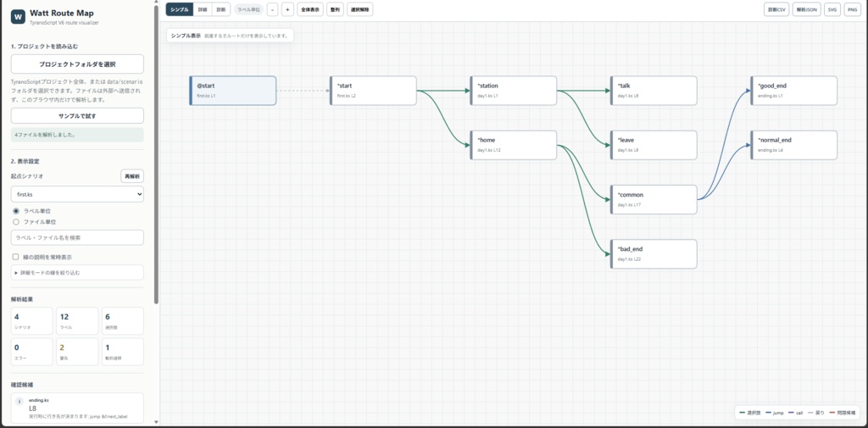868x428 pixels.
Task: Select the ラベル単位 radio button
Action: [x=15, y=211]
